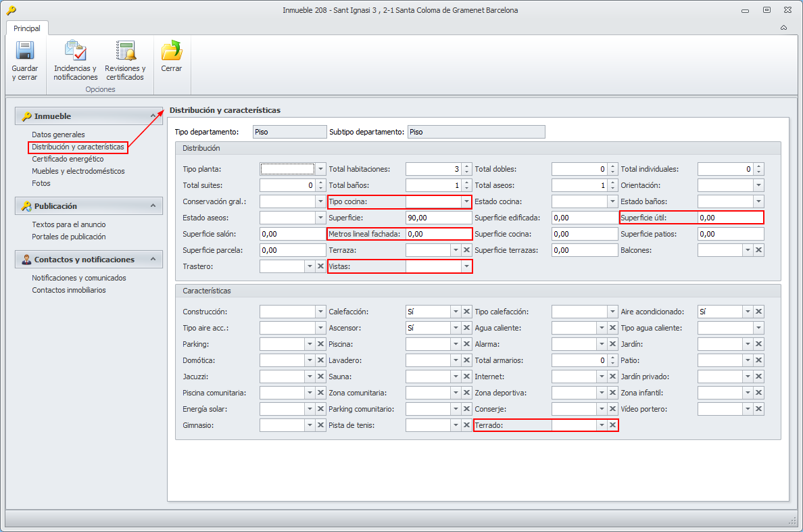
Task: Switch to the Principal ribbon tab
Action: click(x=27, y=28)
